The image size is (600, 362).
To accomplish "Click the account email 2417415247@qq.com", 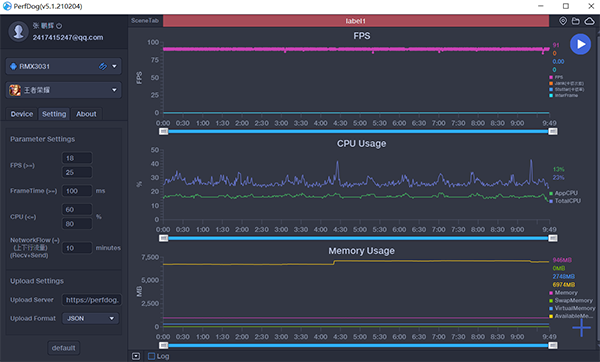I will click(x=68, y=38).
